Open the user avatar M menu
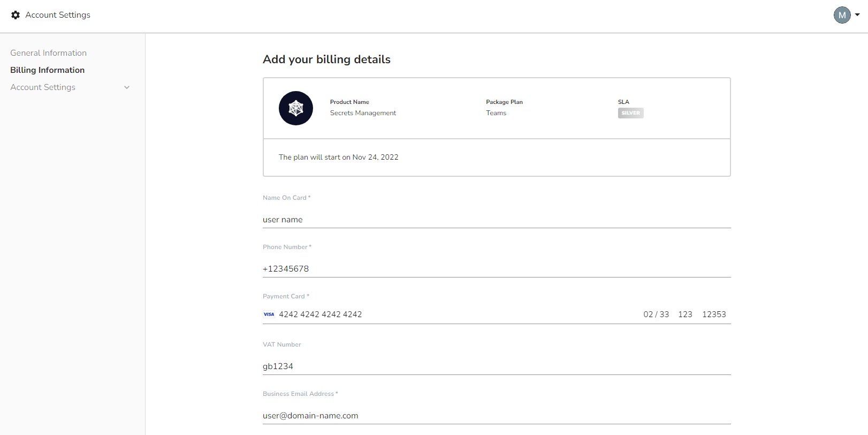This screenshot has width=868, height=435. (x=842, y=15)
